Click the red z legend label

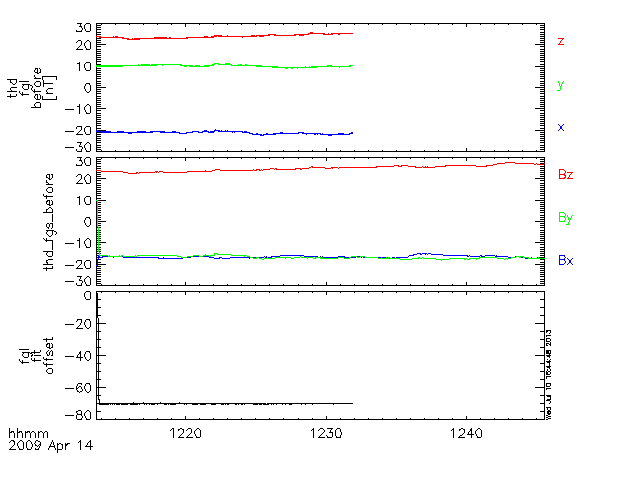pyautogui.click(x=561, y=41)
